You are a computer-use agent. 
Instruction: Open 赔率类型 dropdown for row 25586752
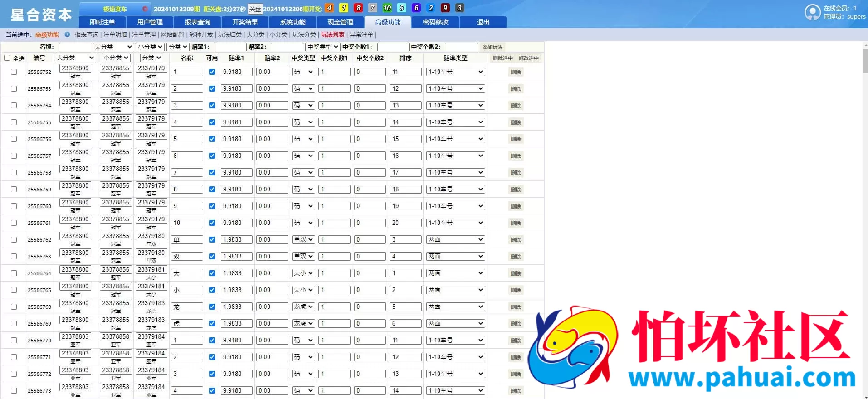(456, 72)
